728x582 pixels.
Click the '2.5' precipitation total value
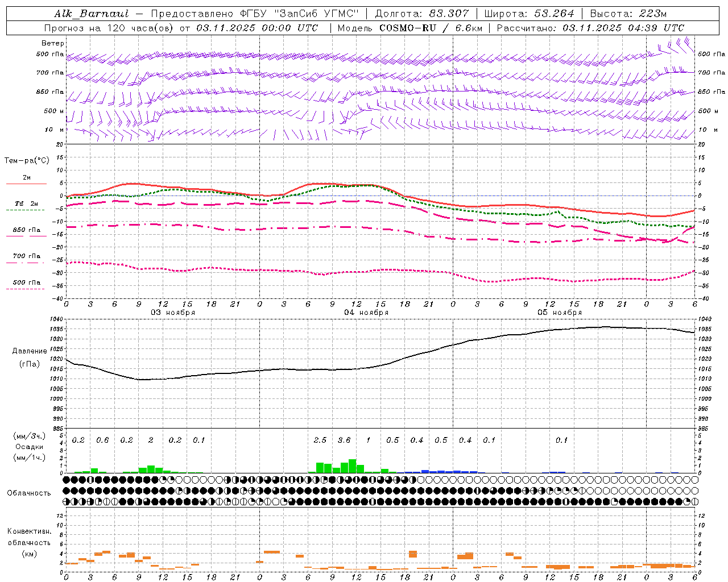tap(320, 440)
